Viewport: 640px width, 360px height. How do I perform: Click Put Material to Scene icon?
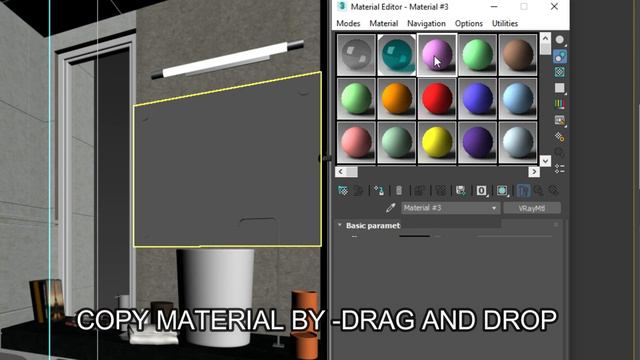click(358, 191)
